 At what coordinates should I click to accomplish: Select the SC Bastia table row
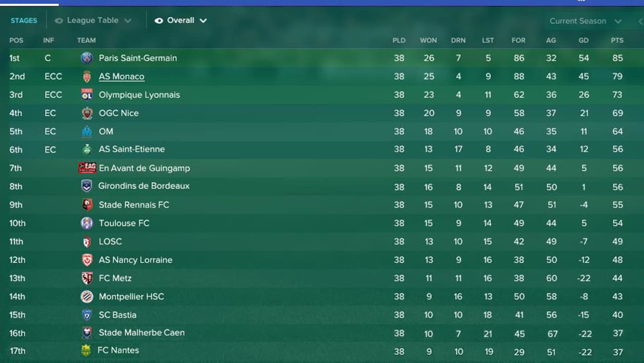(322, 315)
